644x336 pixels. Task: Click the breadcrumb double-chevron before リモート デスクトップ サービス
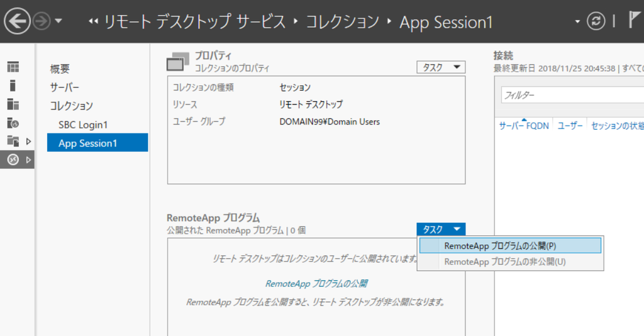click(93, 21)
